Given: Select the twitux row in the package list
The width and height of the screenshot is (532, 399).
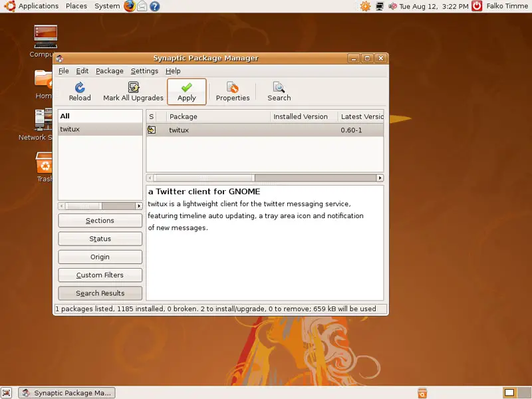Looking at the screenshot, I should [265, 130].
